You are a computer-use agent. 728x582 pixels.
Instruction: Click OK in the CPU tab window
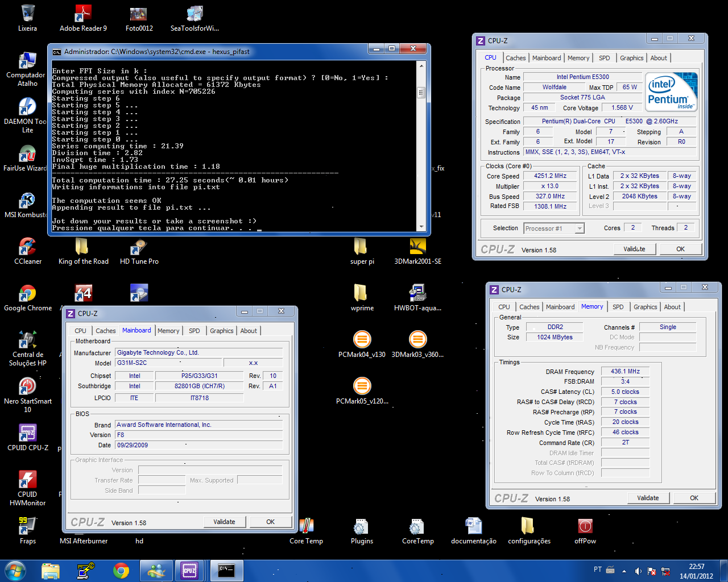coord(680,249)
